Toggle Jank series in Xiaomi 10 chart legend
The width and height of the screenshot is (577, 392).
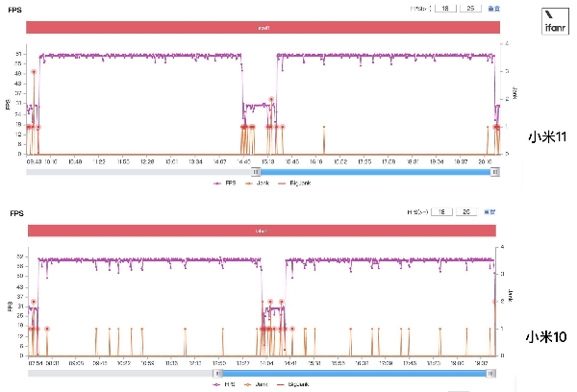[x=256, y=384]
